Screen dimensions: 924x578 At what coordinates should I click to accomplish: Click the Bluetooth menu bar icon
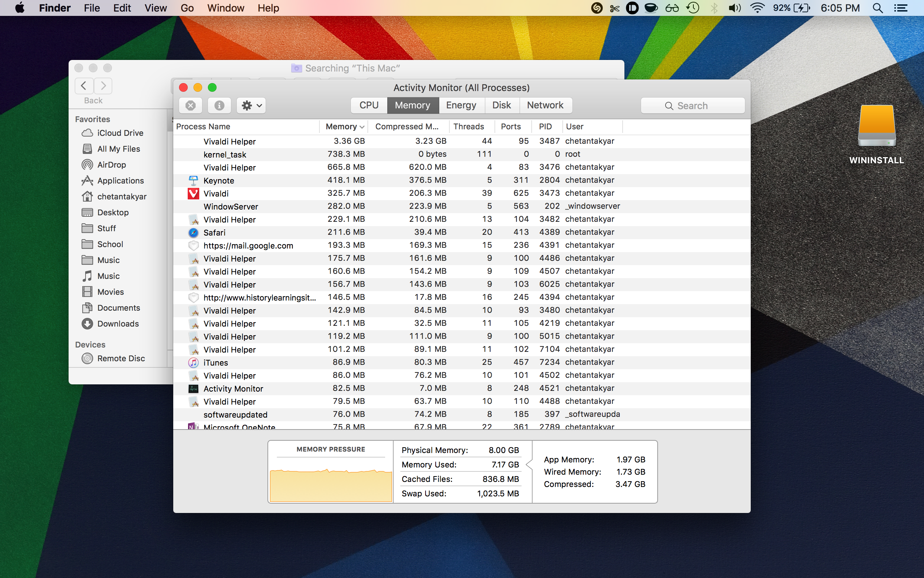(x=714, y=8)
